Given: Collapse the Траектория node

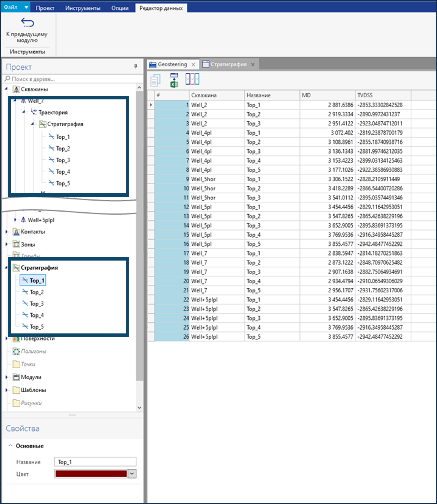Looking at the screenshot, I should coord(24,112).
